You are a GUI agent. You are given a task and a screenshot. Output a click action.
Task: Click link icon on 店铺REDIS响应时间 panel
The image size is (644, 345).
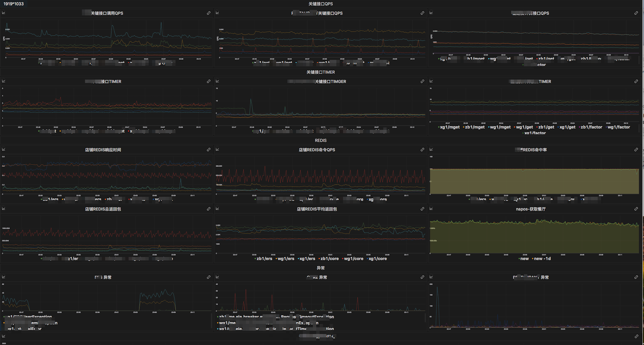click(x=209, y=150)
